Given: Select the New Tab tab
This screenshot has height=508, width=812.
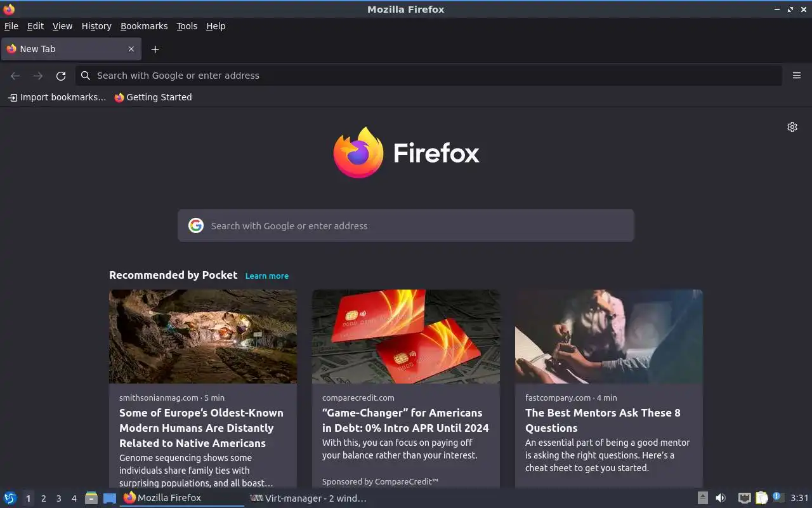Looking at the screenshot, I should click(x=70, y=49).
